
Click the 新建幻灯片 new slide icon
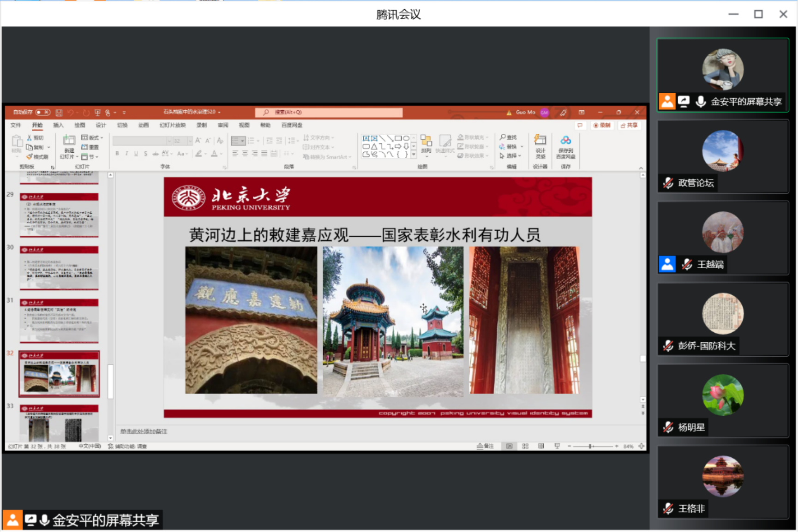[x=69, y=141]
